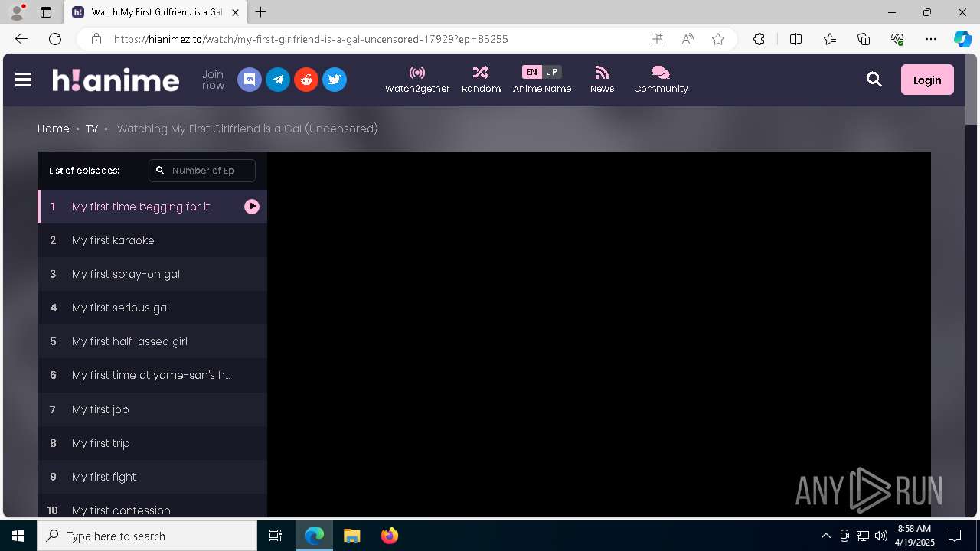The height and width of the screenshot is (551, 980).
Task: Open the browser profile icon
Action: 16,12
